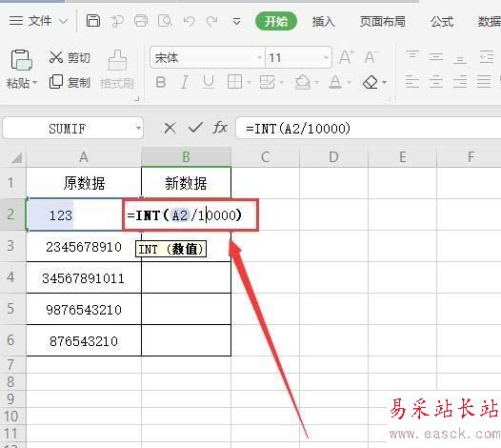
Task: Click the INT (数值) function tooltip
Action: click(170, 249)
